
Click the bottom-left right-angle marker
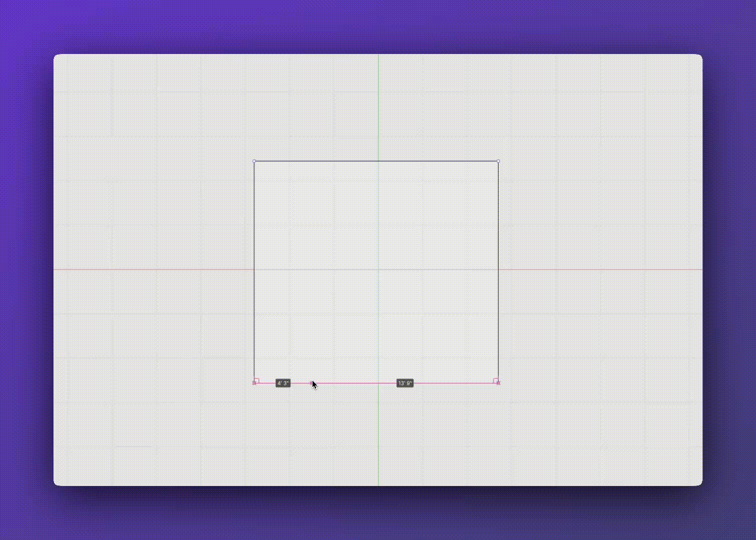(x=257, y=380)
